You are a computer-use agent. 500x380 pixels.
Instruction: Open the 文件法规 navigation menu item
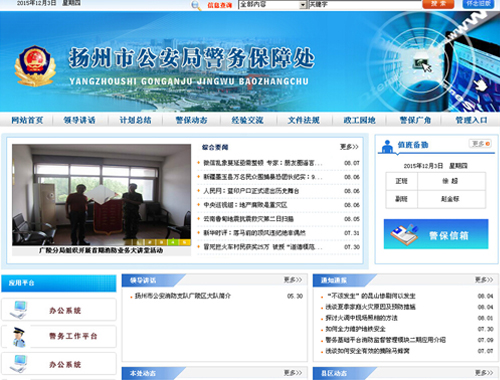click(304, 120)
